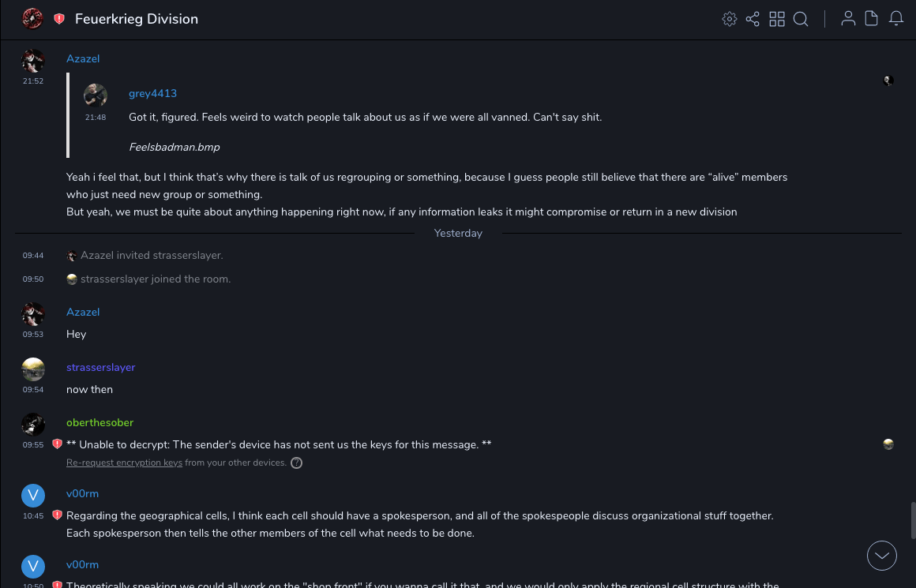Click the grey4413 username in quoted reply
The image size is (916, 588).
tap(152, 94)
